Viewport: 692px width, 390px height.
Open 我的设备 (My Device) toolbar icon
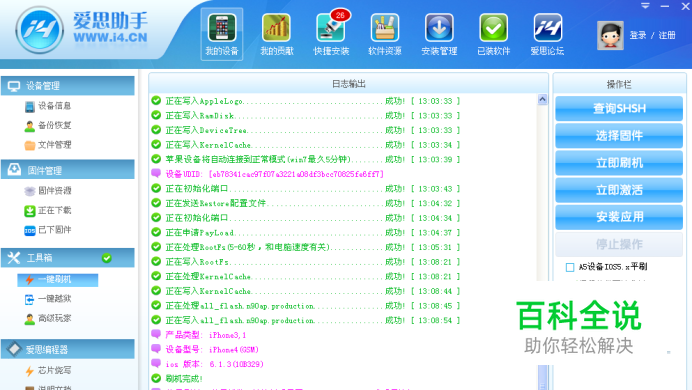222,34
